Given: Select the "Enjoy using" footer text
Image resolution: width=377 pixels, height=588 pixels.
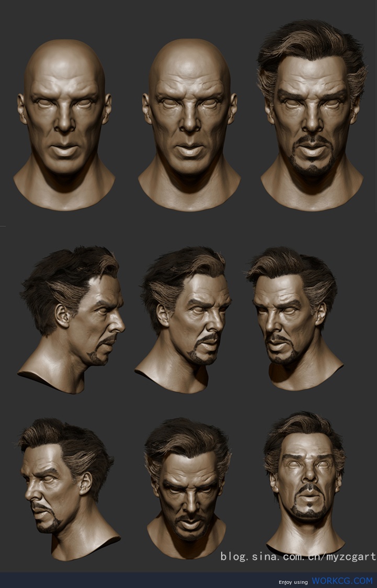Looking at the screenshot, I should point(293,582).
